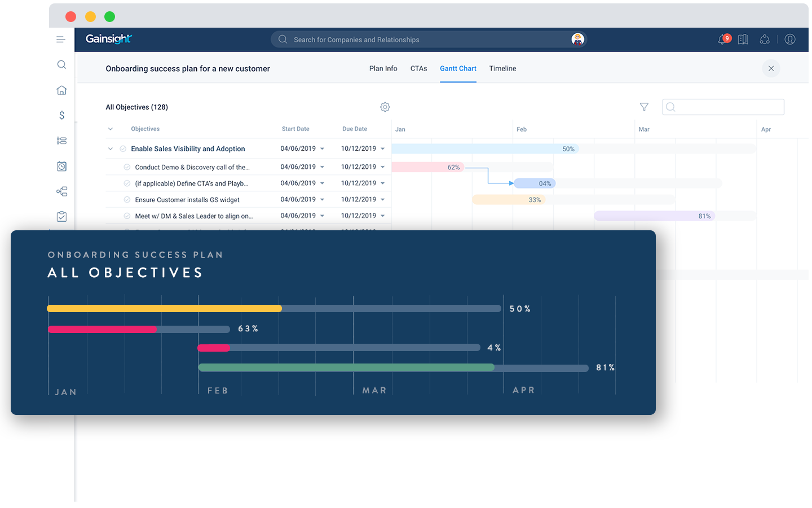Open the Gantt chart filter funnel icon
This screenshot has height=508, width=812.
click(644, 107)
